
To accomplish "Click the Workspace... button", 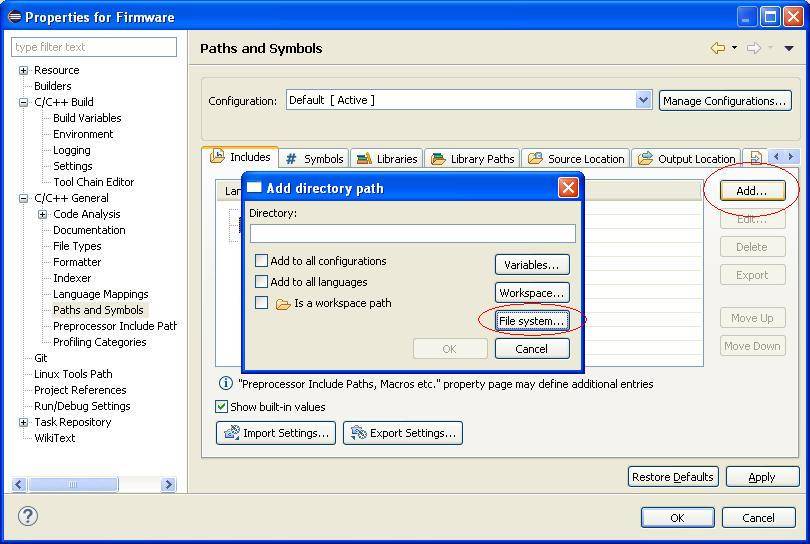I will coord(532,293).
